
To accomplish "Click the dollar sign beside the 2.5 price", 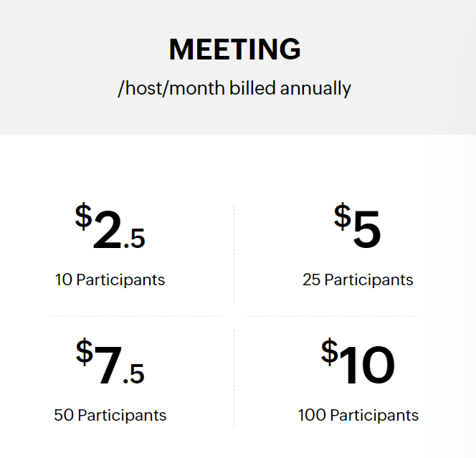I will [83, 216].
